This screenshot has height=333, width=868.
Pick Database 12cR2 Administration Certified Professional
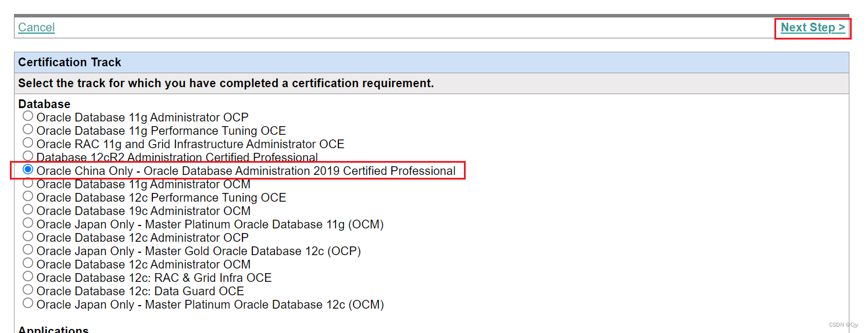pyautogui.click(x=28, y=156)
